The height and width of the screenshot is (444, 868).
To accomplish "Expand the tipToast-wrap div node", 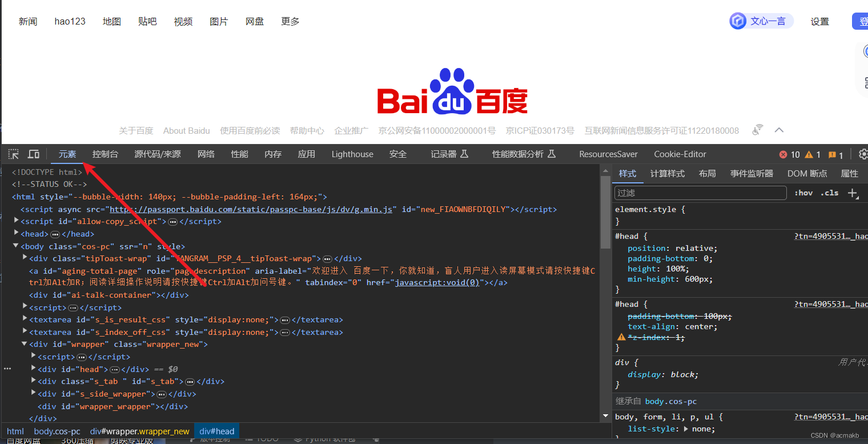I will (25, 258).
